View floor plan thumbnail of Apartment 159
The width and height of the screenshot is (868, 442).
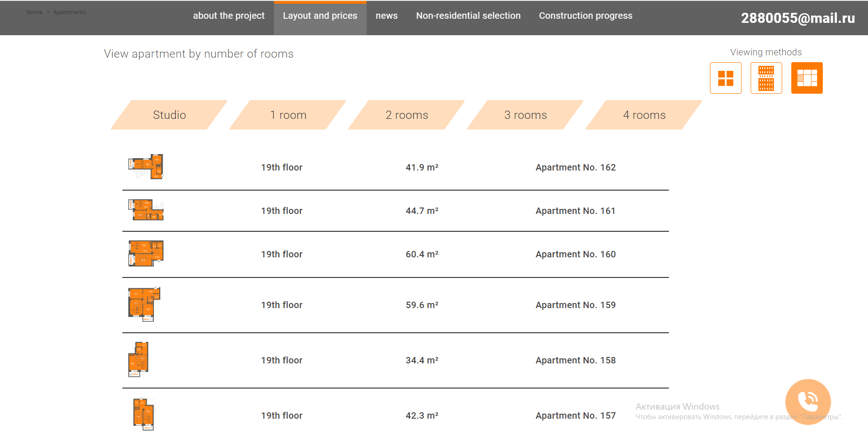click(144, 304)
